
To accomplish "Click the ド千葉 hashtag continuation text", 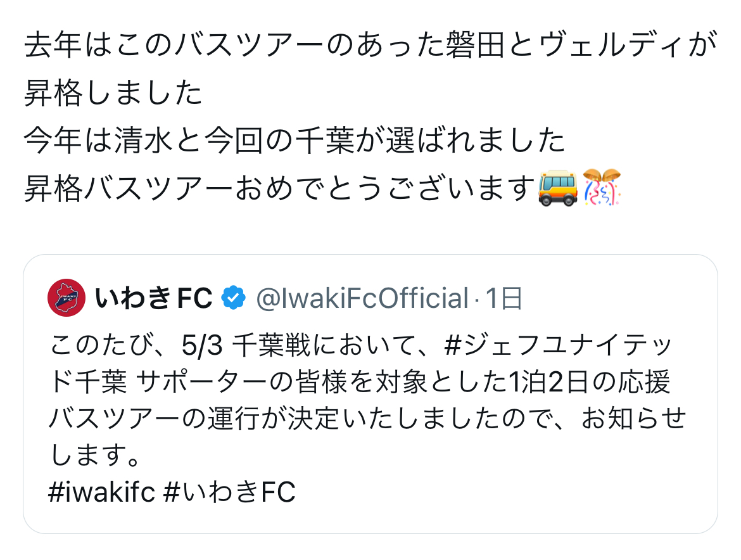I will 88,381.
